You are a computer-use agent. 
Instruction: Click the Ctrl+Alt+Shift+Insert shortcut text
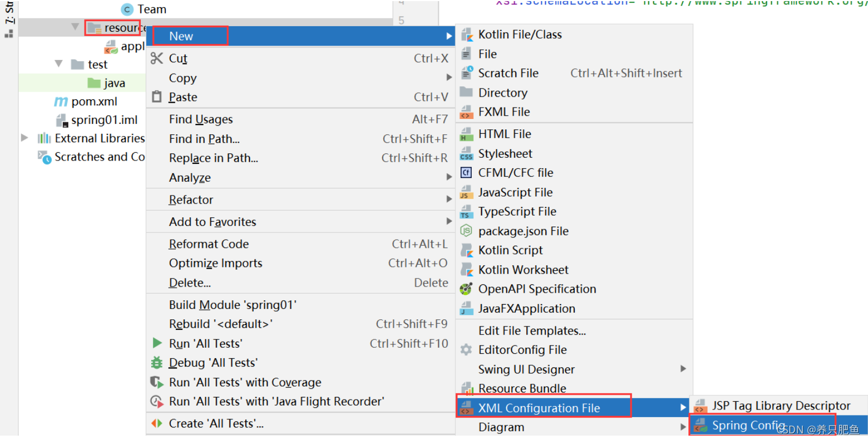pyautogui.click(x=626, y=73)
